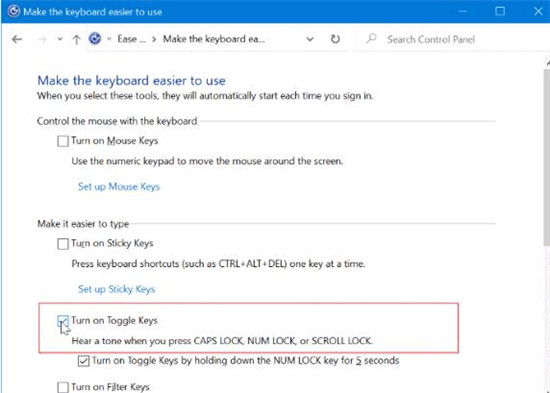Expand the address bar history dropdown
This screenshot has width=550, height=393.
point(310,39)
